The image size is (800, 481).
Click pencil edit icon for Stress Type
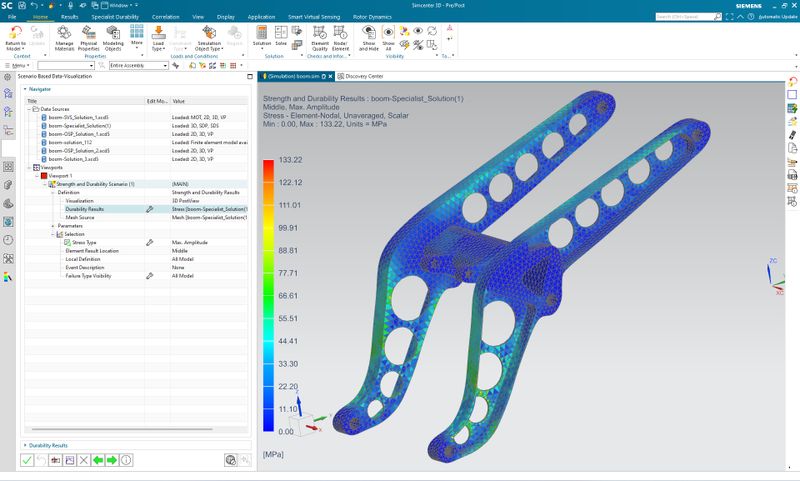coord(149,243)
